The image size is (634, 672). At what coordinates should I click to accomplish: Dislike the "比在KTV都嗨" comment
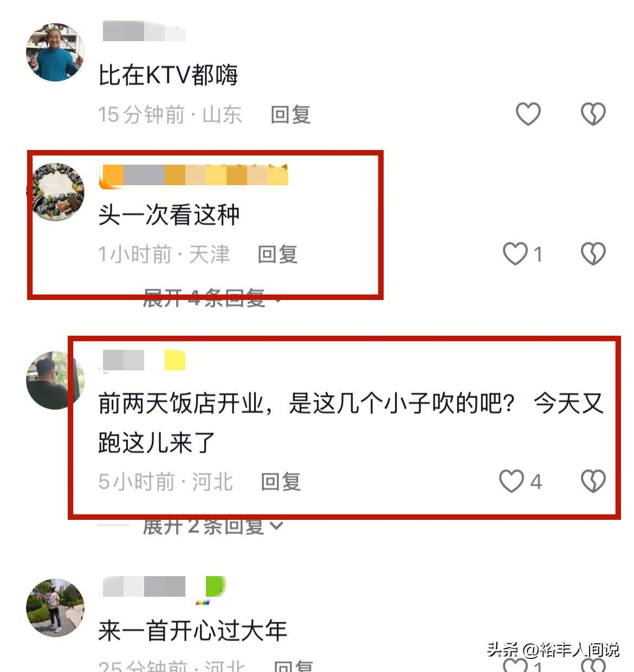[593, 114]
